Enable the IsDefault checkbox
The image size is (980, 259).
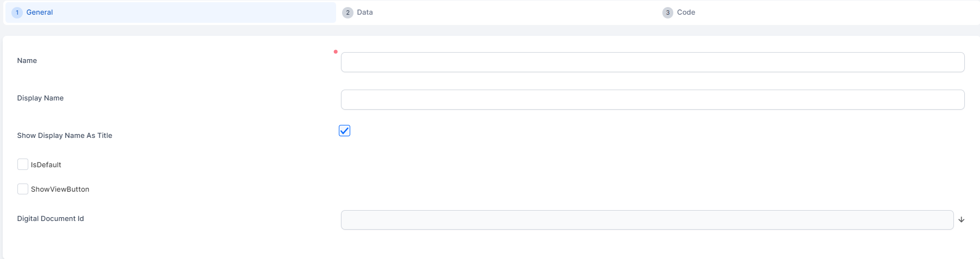tap(23, 165)
